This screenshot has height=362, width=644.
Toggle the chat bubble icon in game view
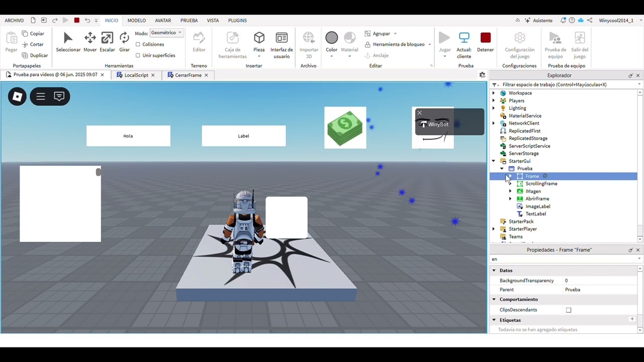(x=59, y=97)
